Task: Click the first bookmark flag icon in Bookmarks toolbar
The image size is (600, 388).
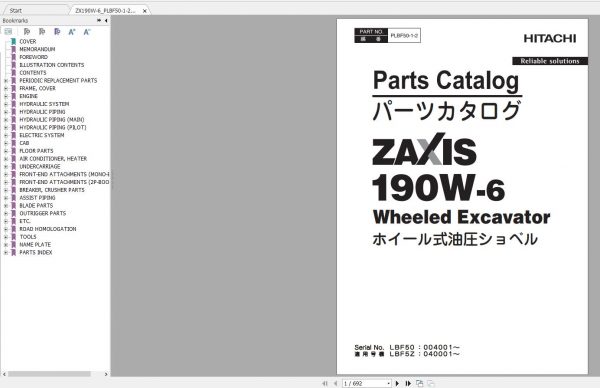Action: coord(27,32)
